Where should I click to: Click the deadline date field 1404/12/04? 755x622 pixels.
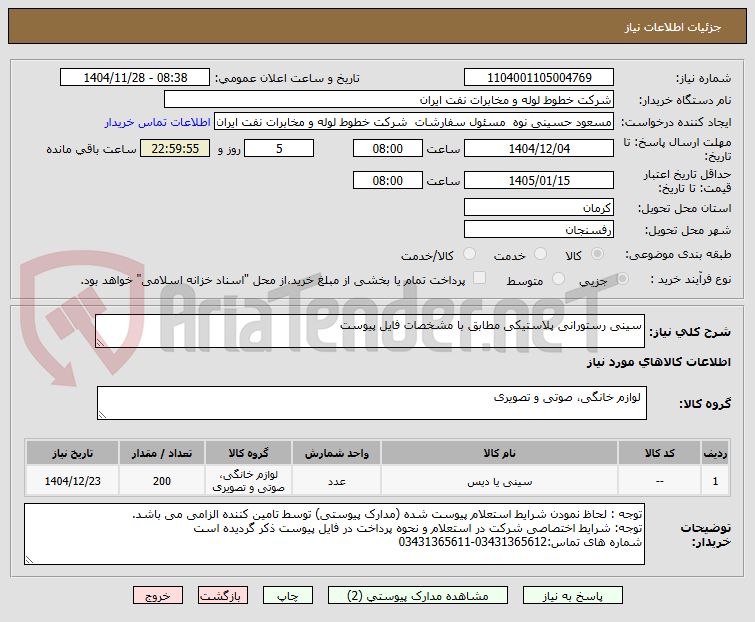click(x=539, y=148)
